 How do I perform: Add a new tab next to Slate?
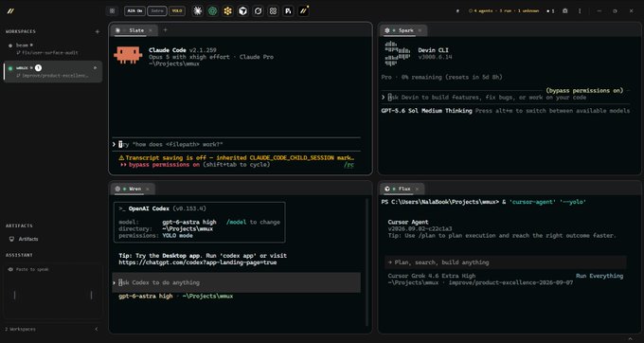pyautogui.click(x=166, y=30)
